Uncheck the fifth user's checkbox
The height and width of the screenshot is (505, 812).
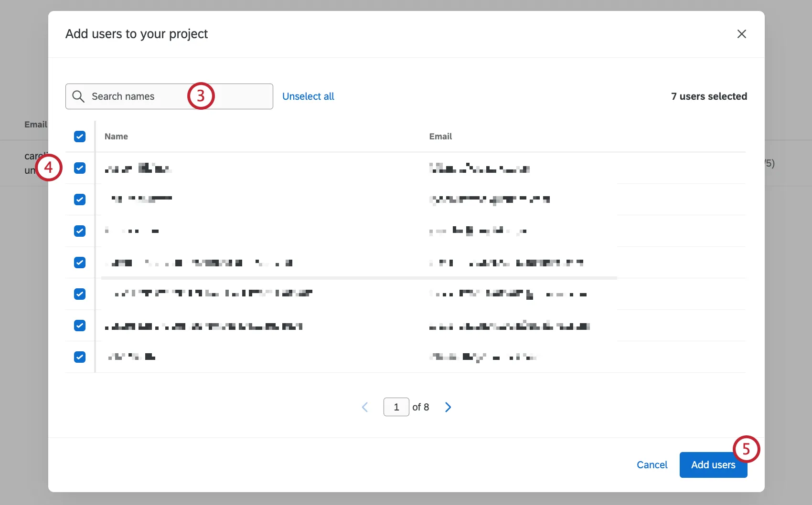79,294
